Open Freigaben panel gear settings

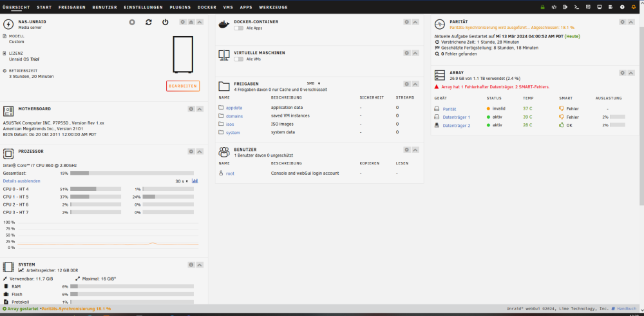pyautogui.click(x=406, y=84)
